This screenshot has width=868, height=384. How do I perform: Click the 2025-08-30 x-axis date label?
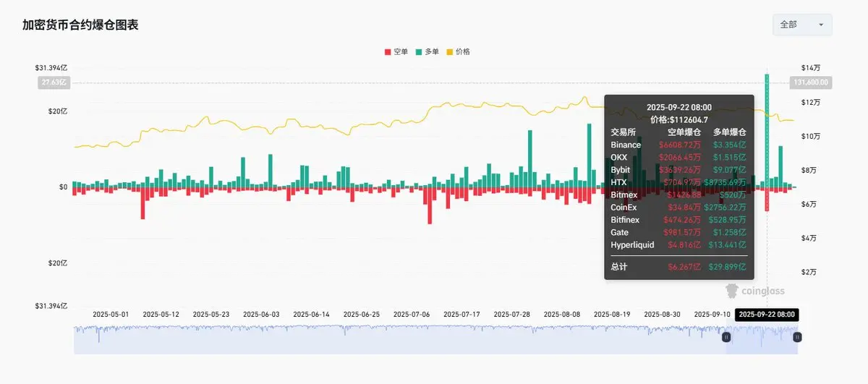(x=662, y=315)
